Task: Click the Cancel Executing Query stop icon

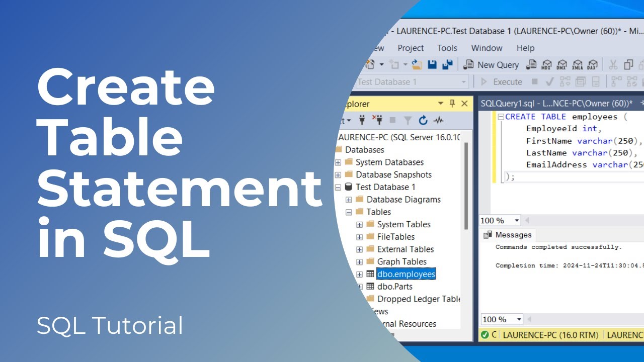Action: coord(535,81)
